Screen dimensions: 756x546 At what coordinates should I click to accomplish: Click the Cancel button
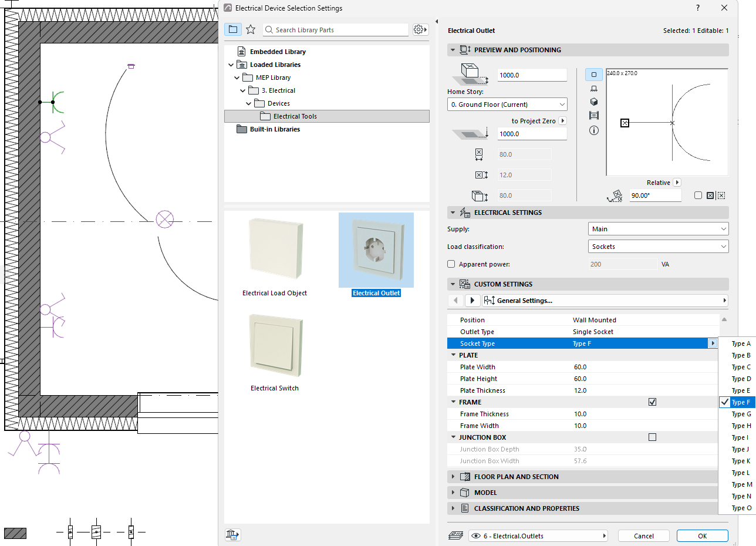644,536
